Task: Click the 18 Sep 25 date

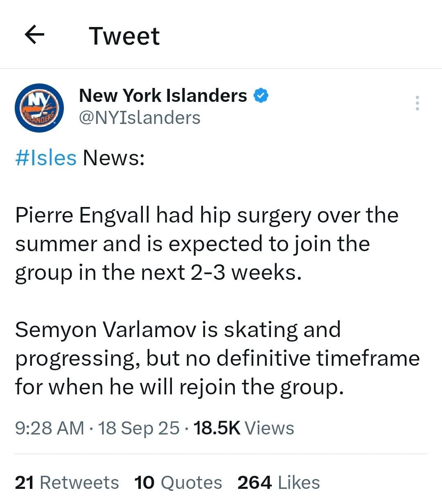Action: [x=139, y=428]
